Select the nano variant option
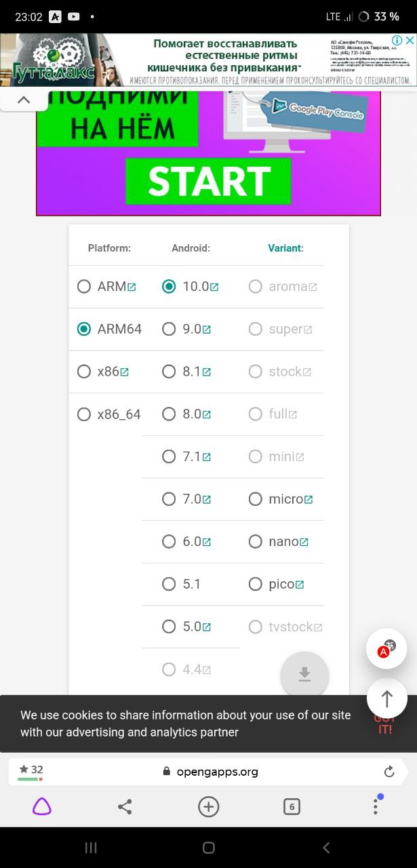This screenshot has width=417, height=868. pos(255,541)
